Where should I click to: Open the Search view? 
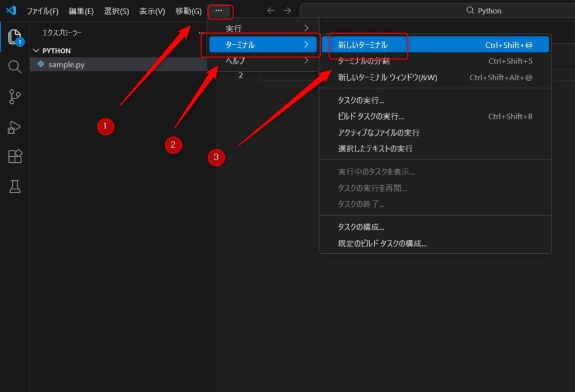(15, 66)
